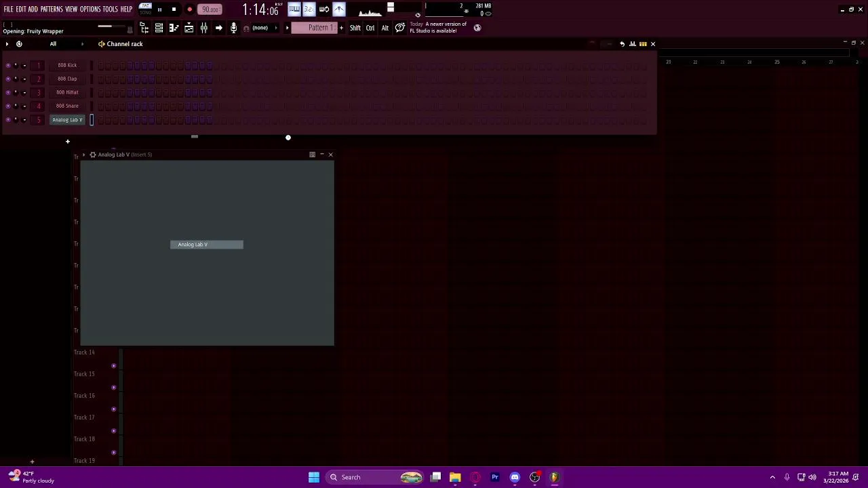Open the newer version of FL Studio notice
Image resolution: width=868 pixels, height=488 pixels.
[x=438, y=28]
